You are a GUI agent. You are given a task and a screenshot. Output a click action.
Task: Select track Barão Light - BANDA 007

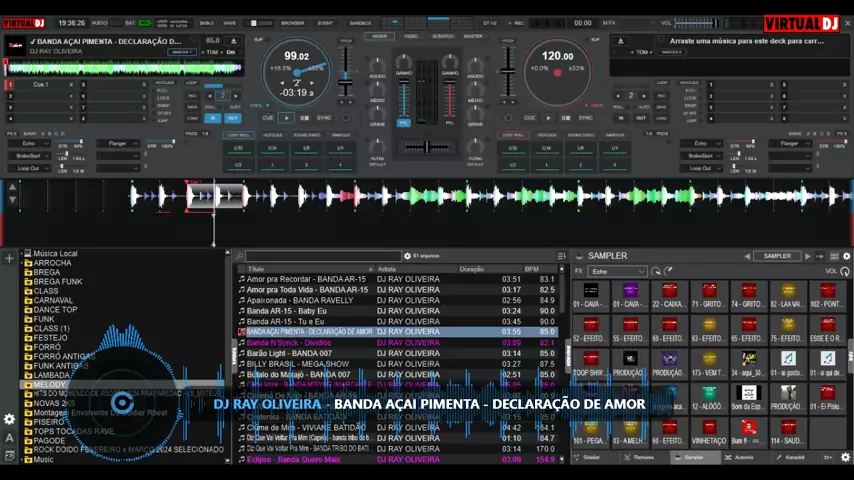pos(289,353)
